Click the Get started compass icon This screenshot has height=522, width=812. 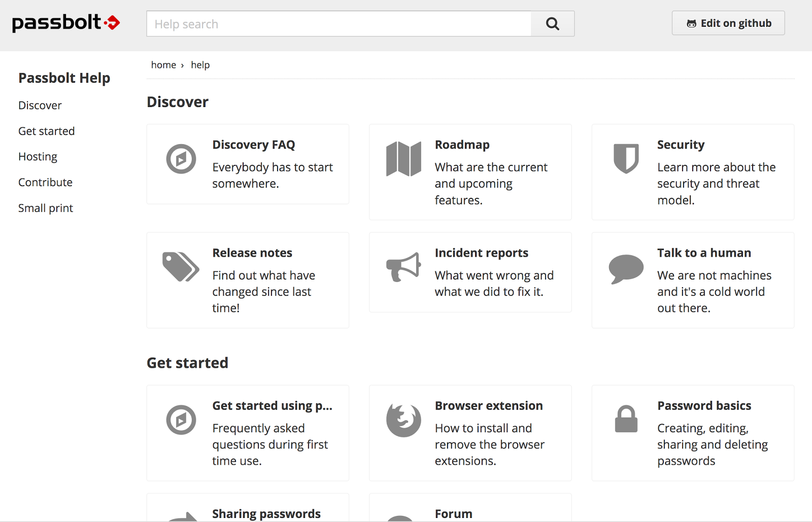click(181, 420)
